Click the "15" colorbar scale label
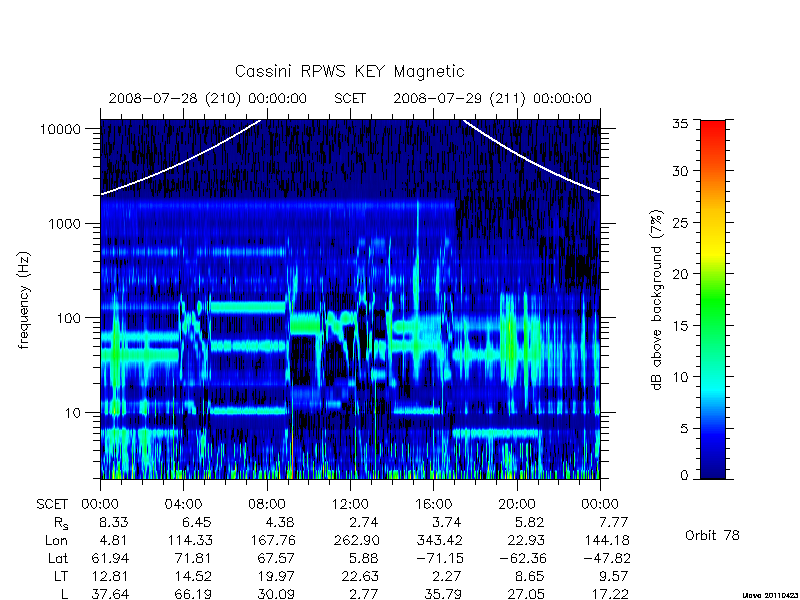The image size is (800, 600). (x=680, y=326)
